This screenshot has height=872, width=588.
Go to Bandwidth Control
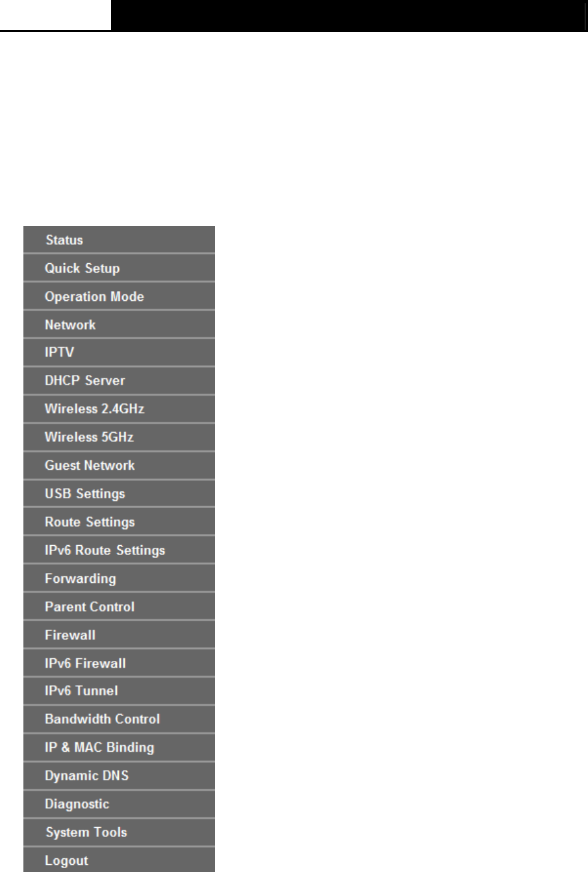pyautogui.click(x=119, y=719)
